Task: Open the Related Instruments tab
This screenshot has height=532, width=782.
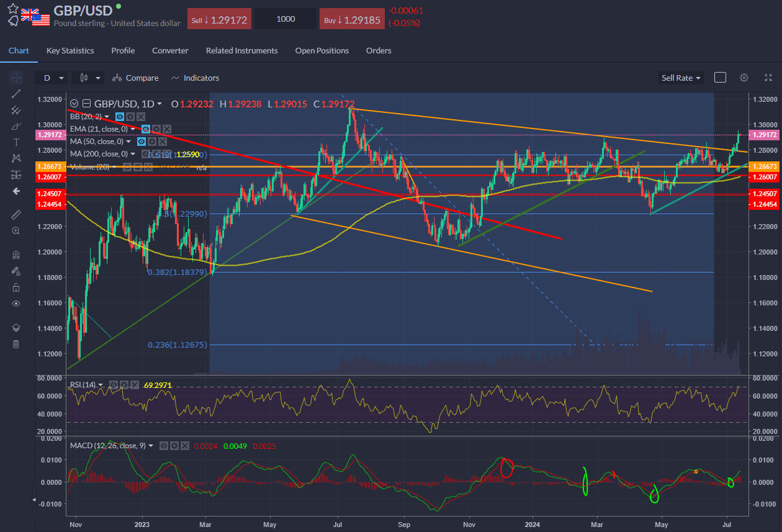Action: coord(242,50)
